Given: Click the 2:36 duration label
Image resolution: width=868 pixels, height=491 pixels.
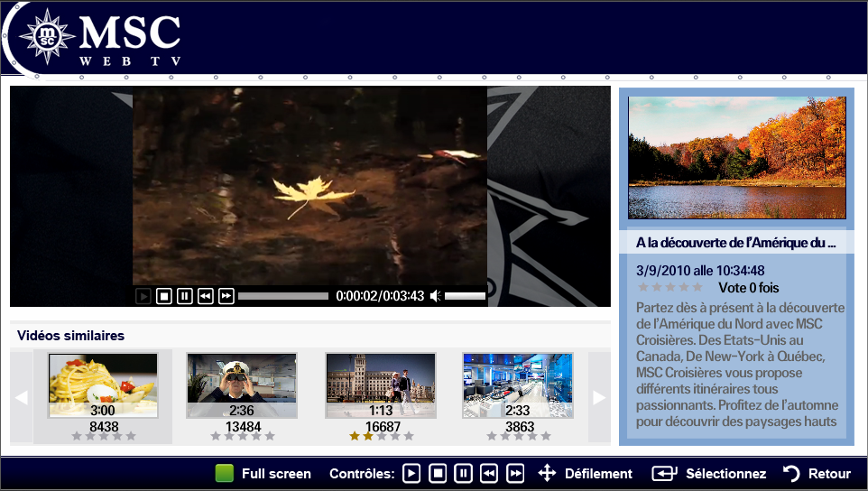Looking at the screenshot, I should click(x=241, y=410).
